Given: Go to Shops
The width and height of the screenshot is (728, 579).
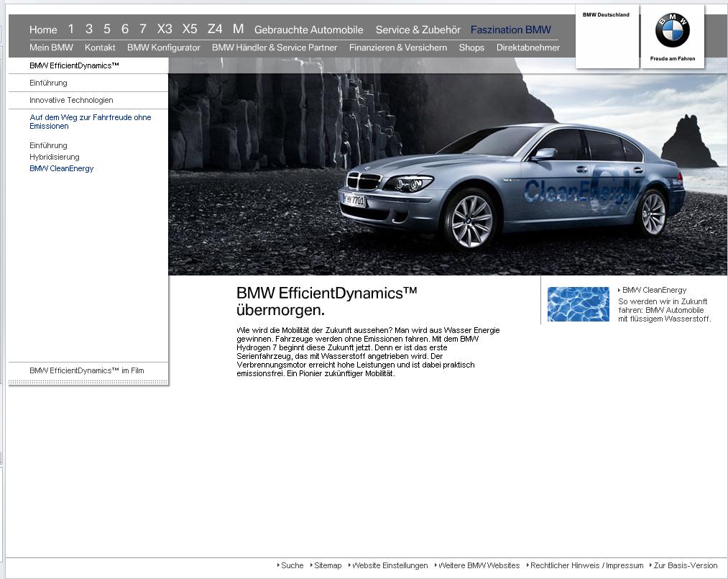Looking at the screenshot, I should click(471, 47).
